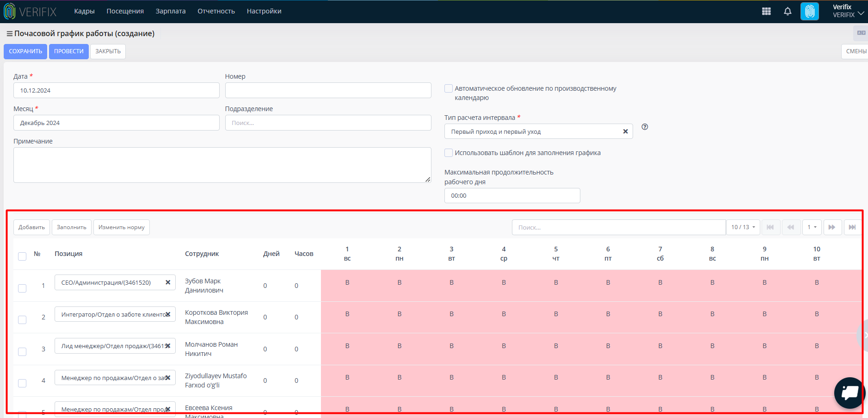Open the Подразделение search dropdown
Image resolution: width=868 pixels, height=418 pixels.
tap(328, 123)
